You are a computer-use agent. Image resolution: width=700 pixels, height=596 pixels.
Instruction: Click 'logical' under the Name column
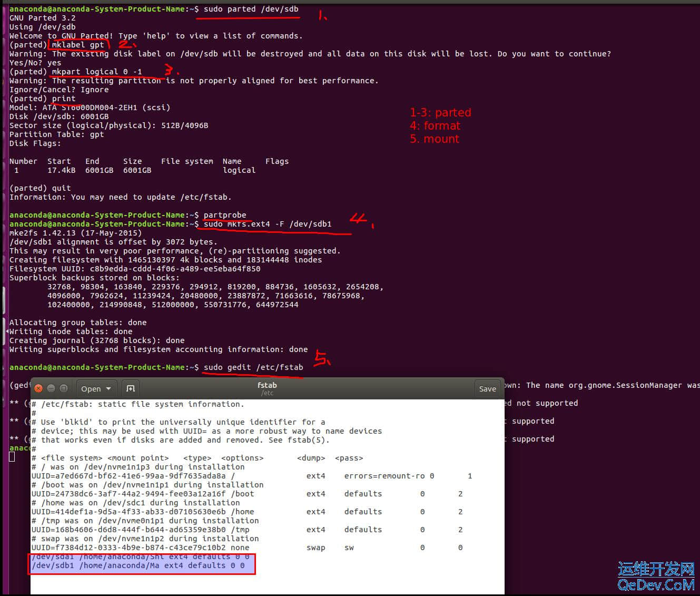pos(239,170)
